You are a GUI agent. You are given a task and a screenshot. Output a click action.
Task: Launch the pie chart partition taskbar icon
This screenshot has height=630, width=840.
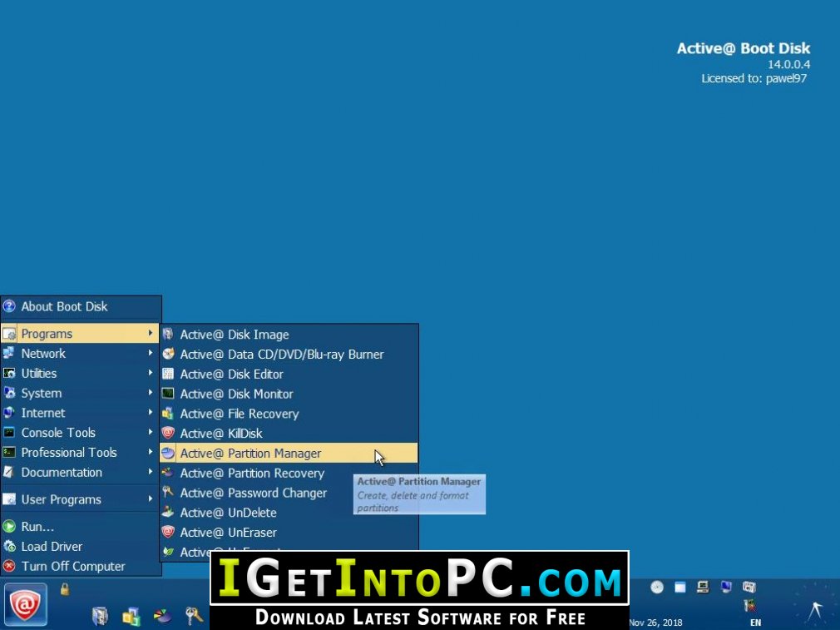pos(162,616)
